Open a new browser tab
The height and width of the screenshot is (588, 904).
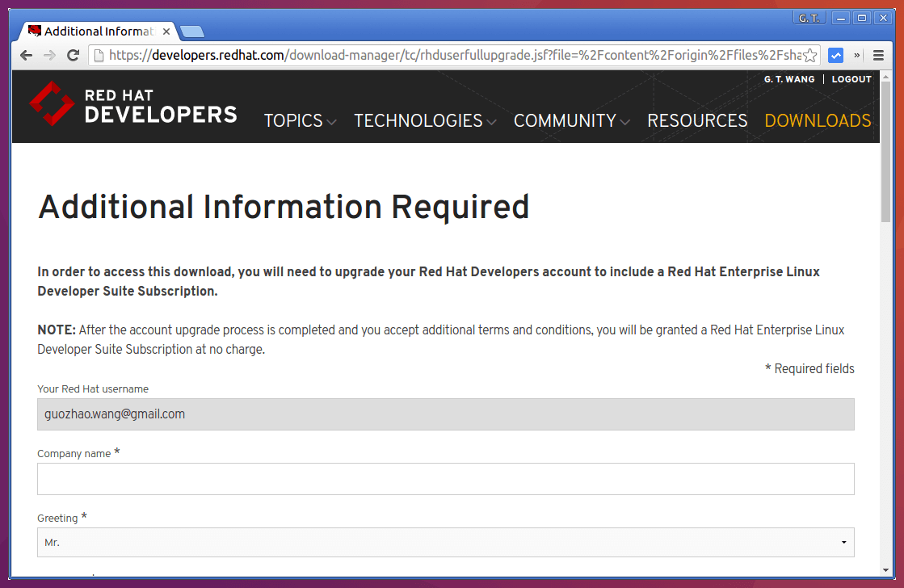click(x=192, y=32)
